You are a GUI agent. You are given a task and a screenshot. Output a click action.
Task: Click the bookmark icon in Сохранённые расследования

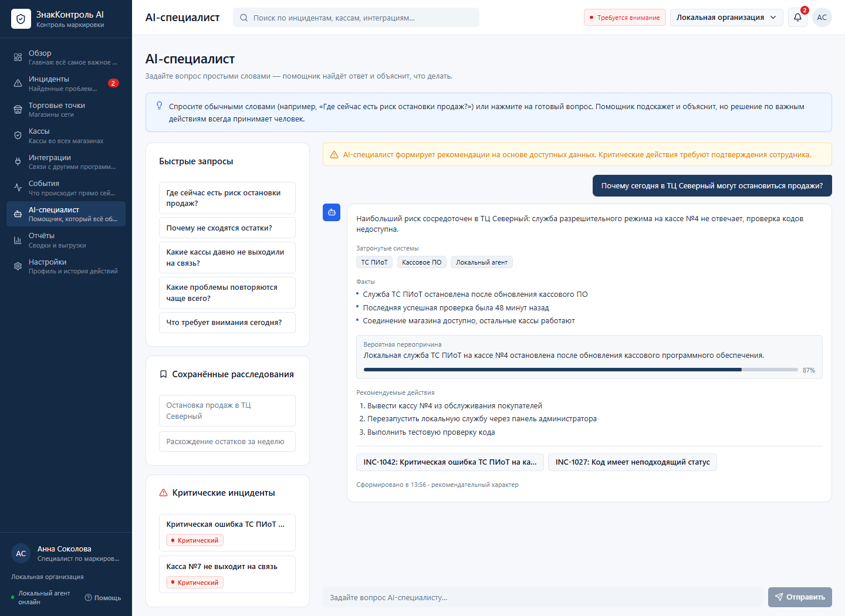(x=164, y=374)
